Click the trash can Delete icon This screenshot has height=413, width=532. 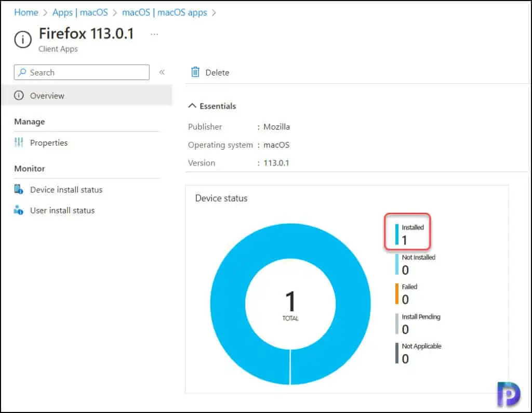195,72
